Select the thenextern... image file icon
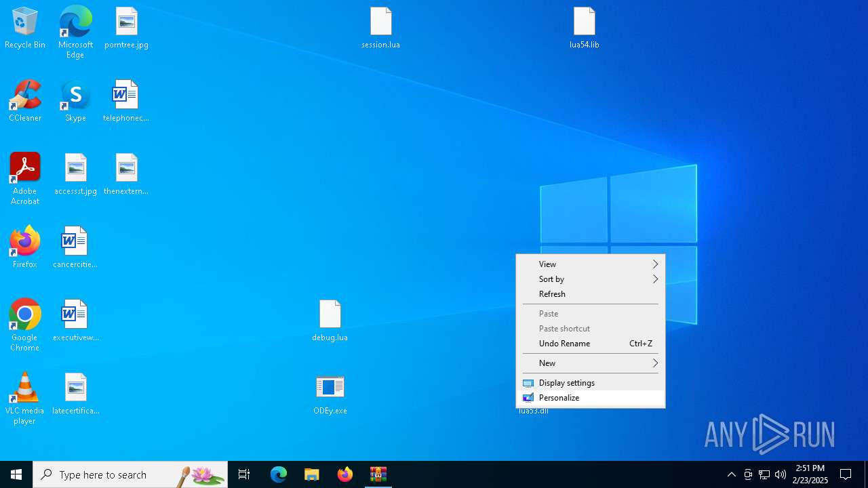This screenshot has height=488, width=868. [126, 175]
